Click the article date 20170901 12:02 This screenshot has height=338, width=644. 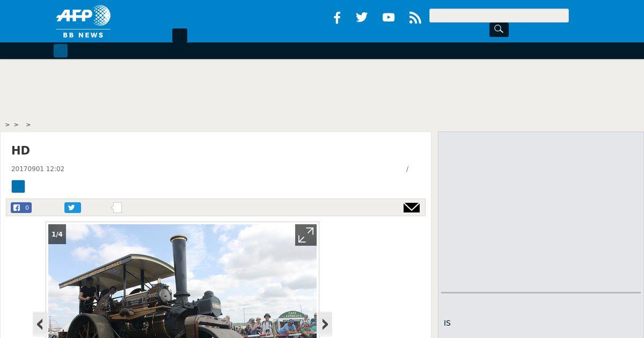[x=38, y=169]
